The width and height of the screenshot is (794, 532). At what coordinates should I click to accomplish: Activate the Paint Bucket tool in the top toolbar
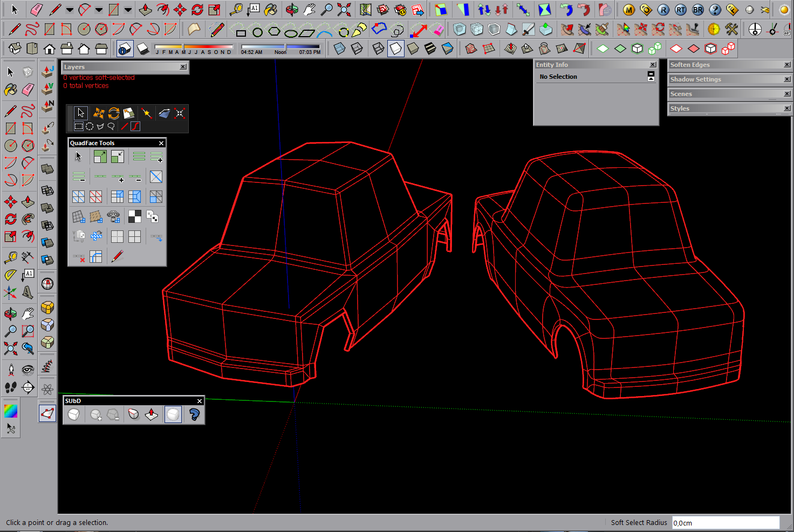pos(271,10)
